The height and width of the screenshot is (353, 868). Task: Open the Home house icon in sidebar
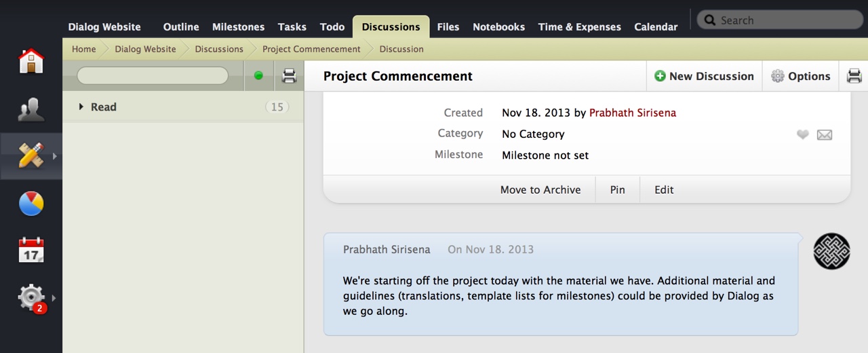click(x=31, y=61)
